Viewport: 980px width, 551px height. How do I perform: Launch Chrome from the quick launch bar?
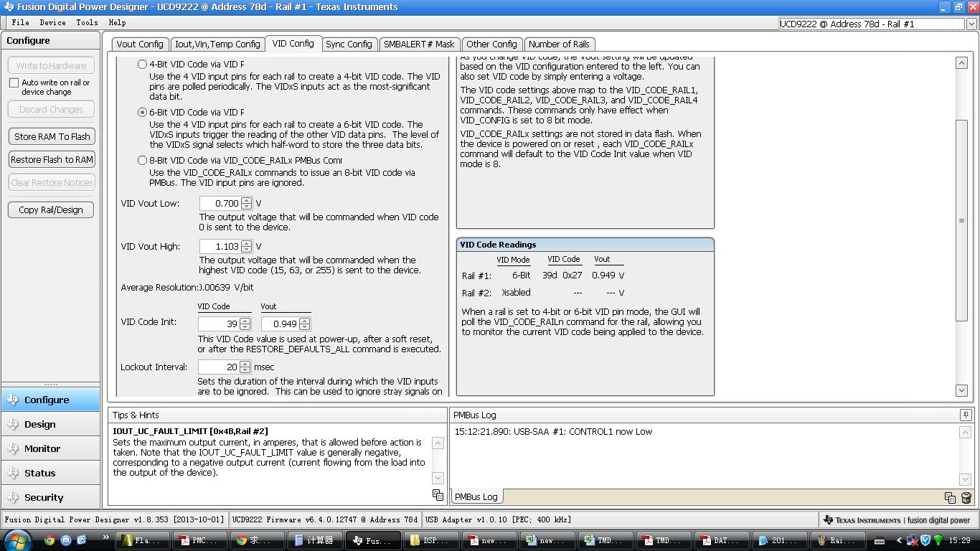(x=50, y=540)
